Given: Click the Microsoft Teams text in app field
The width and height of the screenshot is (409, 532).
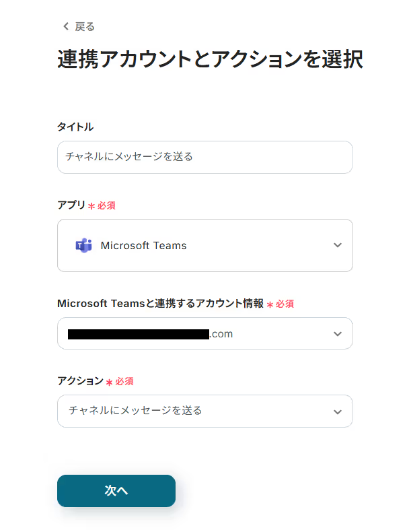Looking at the screenshot, I should click(x=144, y=245).
